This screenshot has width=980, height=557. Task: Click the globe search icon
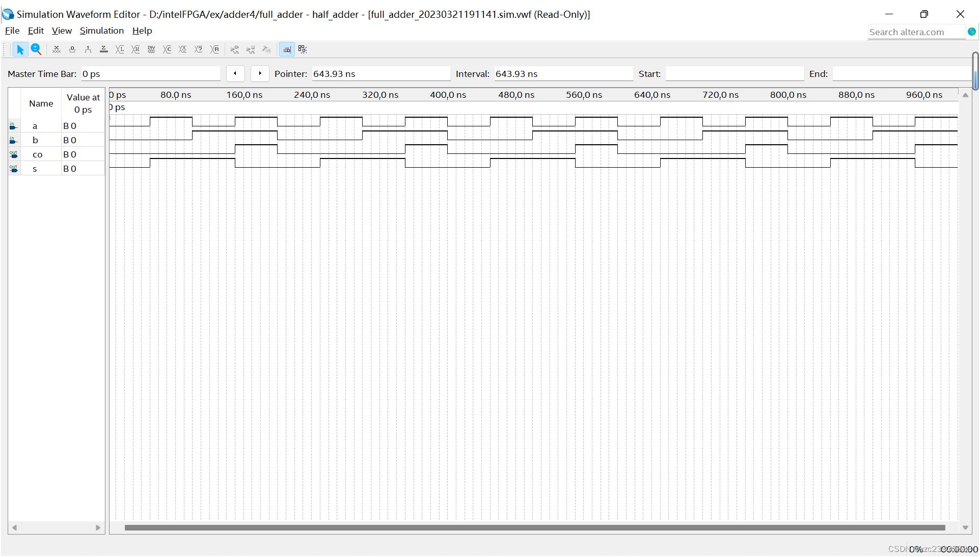point(972,32)
